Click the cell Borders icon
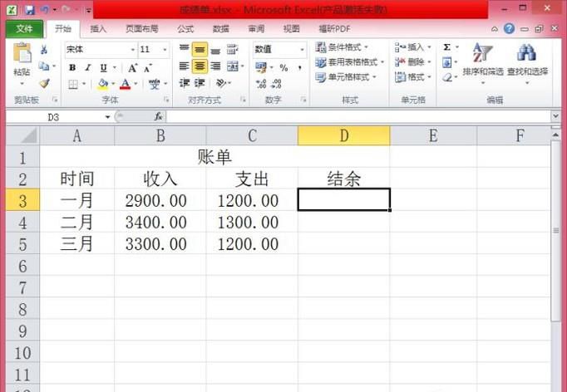Screen dimensions: 567x392 [x=73, y=84]
